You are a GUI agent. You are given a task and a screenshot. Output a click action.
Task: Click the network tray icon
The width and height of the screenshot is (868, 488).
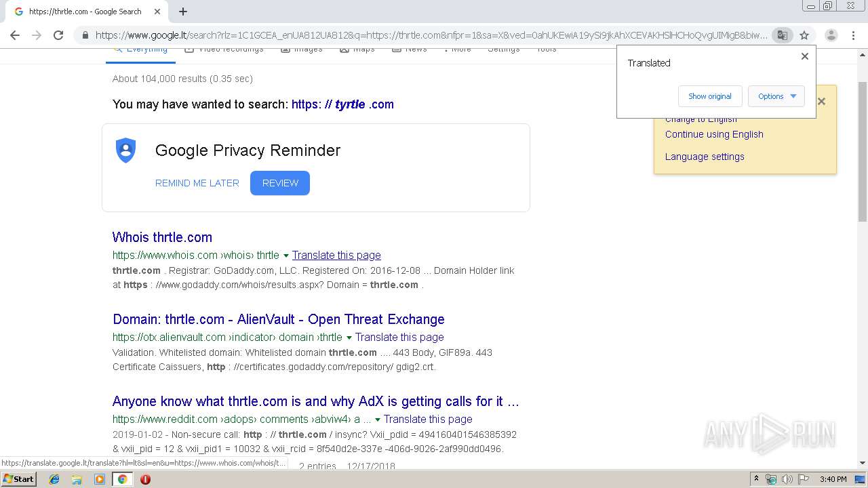click(771, 479)
